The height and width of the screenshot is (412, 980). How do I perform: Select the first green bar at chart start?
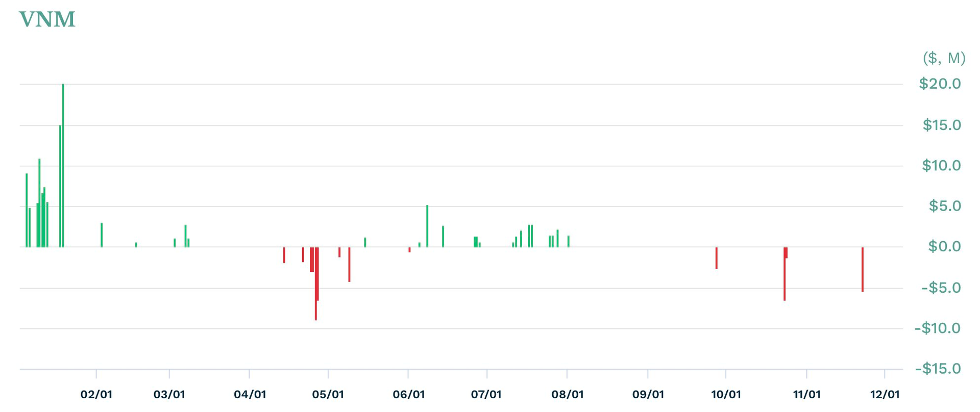pos(27,210)
